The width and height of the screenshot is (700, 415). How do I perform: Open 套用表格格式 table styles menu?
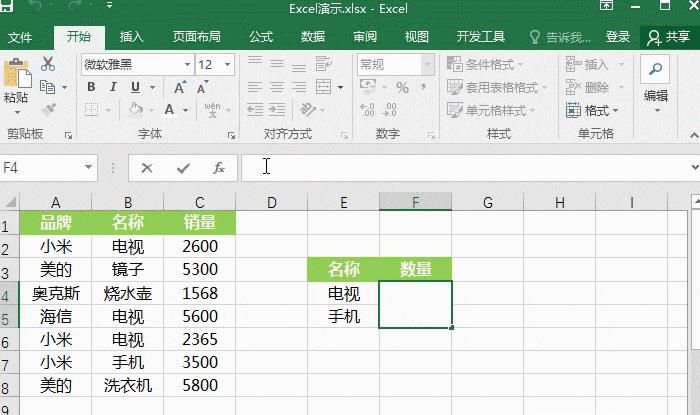click(x=497, y=87)
